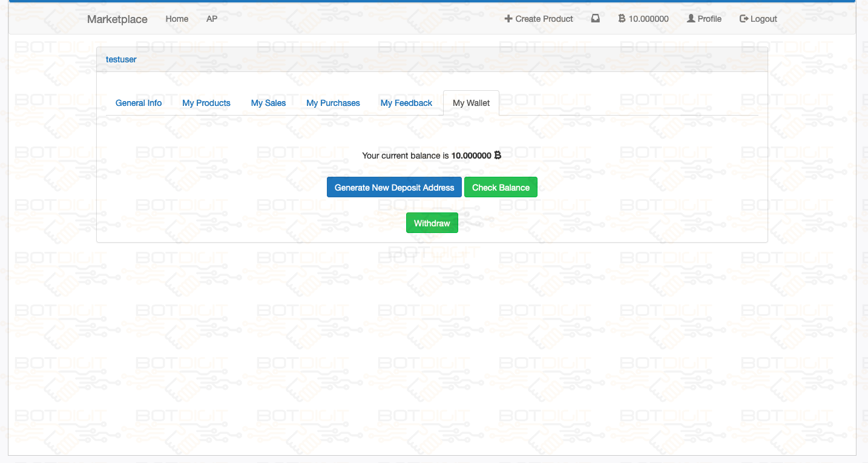Click Generate New Deposit Address button
Viewport: 868px width, 463px height.
(x=395, y=188)
